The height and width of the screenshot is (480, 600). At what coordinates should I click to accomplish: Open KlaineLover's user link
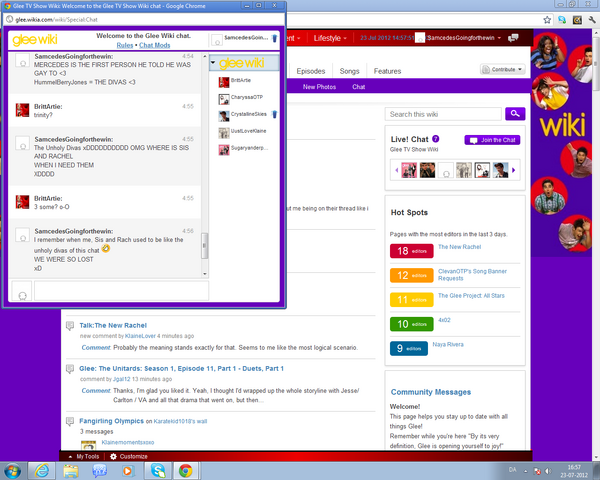point(140,336)
